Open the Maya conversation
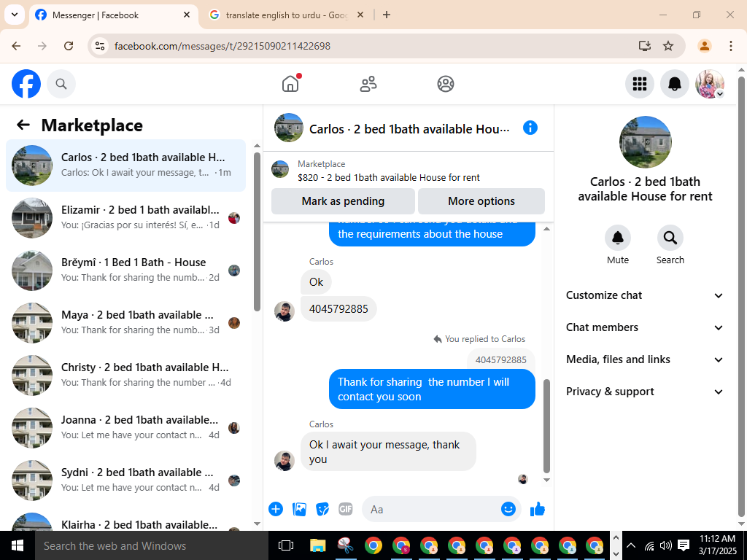 (125, 322)
